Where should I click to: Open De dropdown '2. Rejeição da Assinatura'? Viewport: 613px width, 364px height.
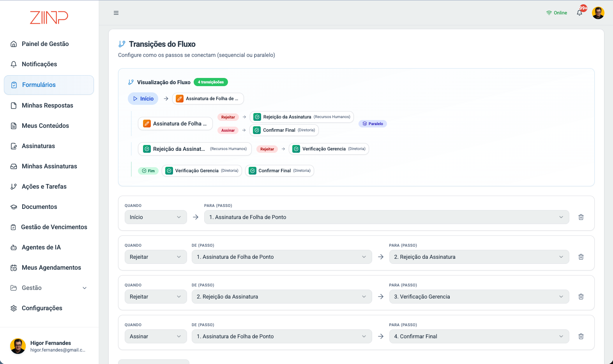point(282,297)
